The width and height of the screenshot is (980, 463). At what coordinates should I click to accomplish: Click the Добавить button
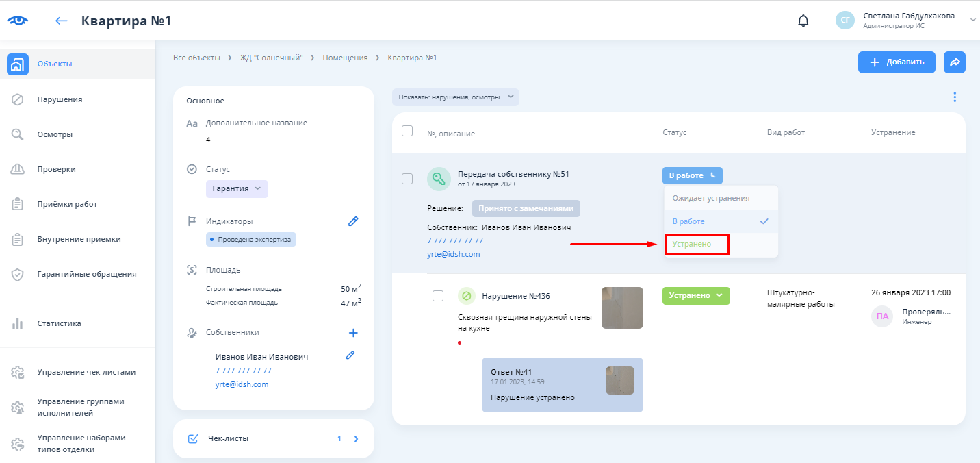(897, 62)
